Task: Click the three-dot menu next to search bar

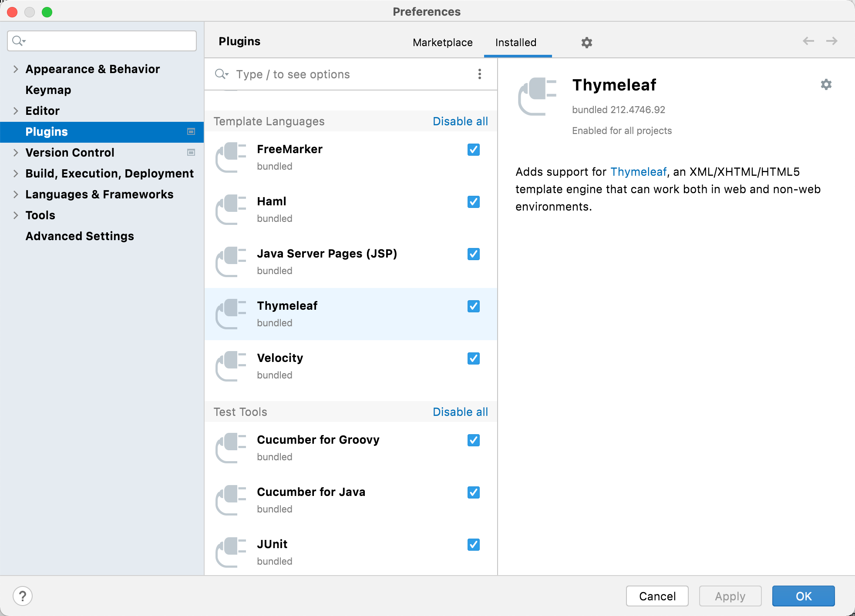Action: 480,74
